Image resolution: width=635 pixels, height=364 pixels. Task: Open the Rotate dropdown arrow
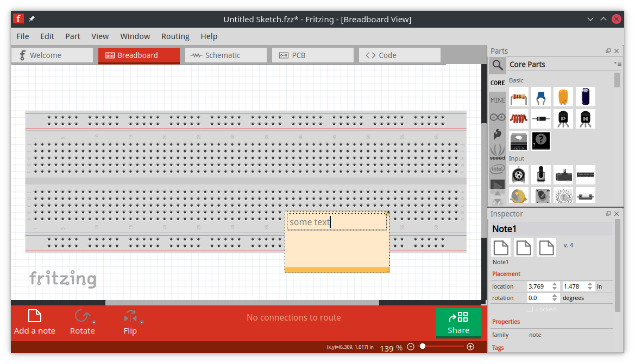(94, 322)
